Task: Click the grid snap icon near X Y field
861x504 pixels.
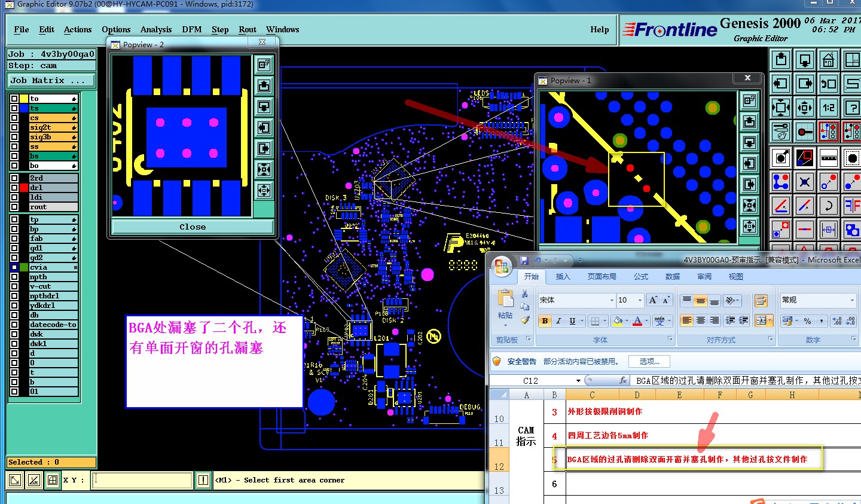Action: click(x=53, y=480)
